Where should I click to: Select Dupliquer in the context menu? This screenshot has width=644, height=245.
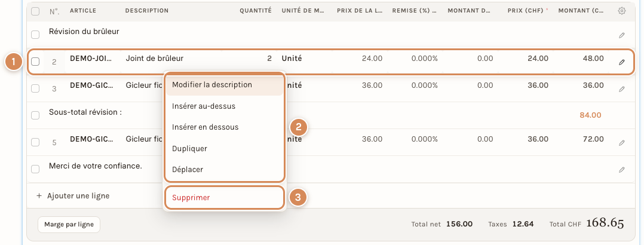(224, 148)
